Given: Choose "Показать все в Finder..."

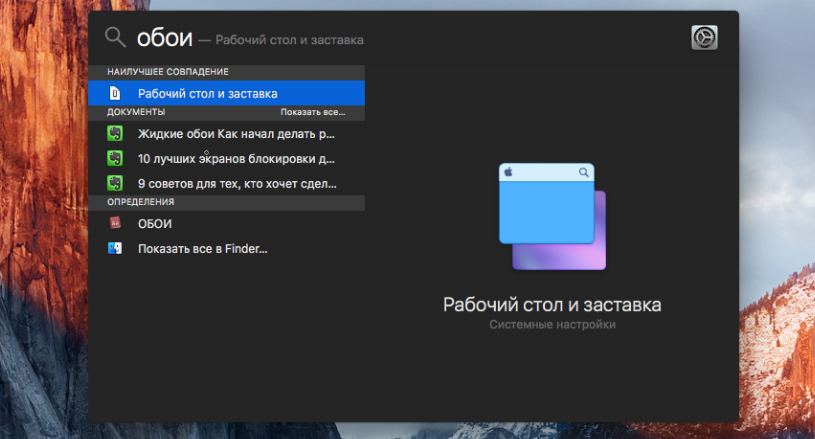Looking at the screenshot, I should coord(227,249).
